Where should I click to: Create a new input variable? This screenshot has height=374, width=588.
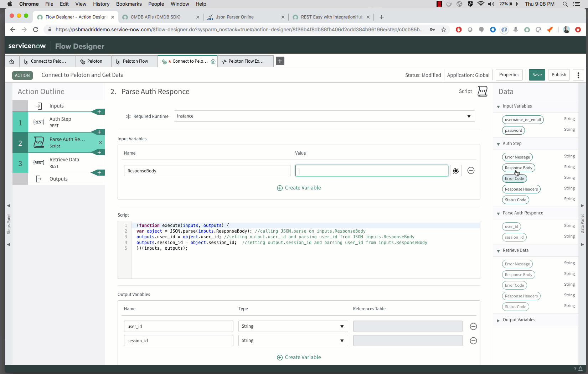coord(299,188)
